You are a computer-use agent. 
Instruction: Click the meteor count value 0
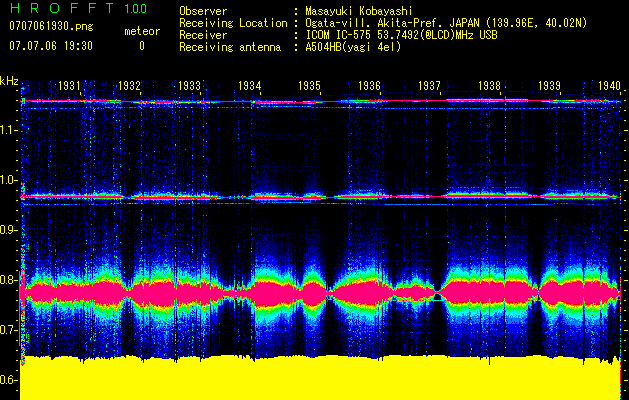click(x=141, y=46)
